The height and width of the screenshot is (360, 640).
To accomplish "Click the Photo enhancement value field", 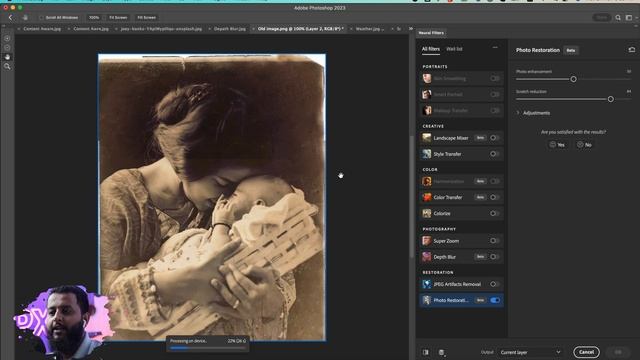I will click(x=629, y=71).
